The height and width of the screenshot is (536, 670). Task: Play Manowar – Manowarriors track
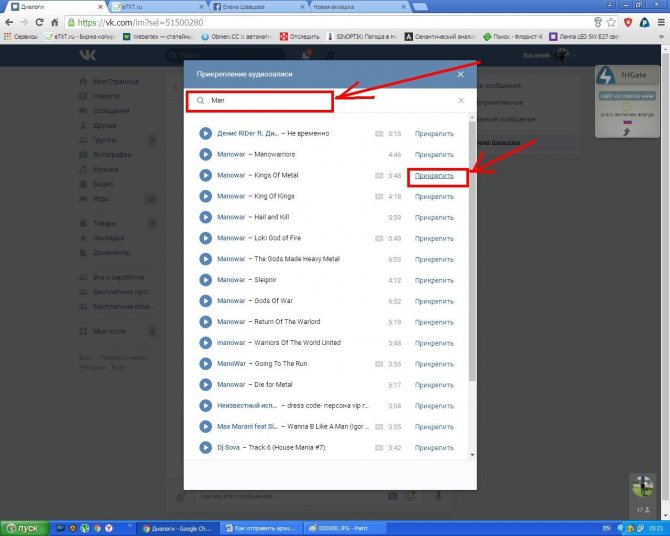pyautogui.click(x=206, y=154)
